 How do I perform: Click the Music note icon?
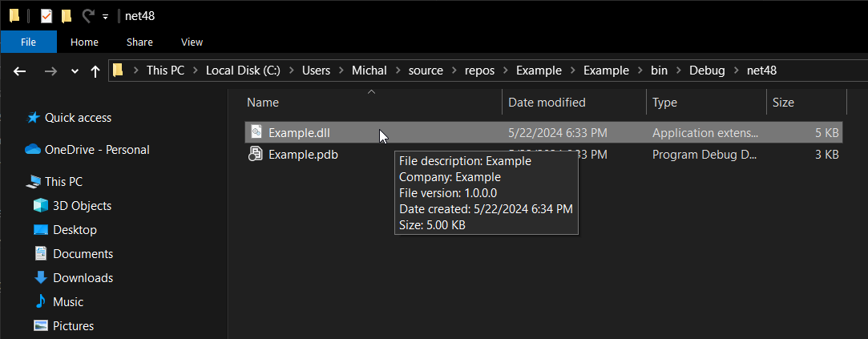[41, 302]
